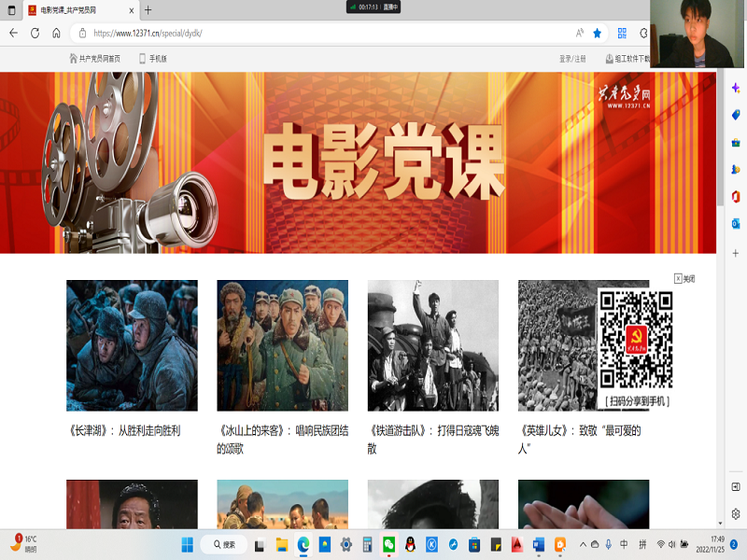Click 《长津湖》：从胜利走向胜利 title link

[125, 431]
